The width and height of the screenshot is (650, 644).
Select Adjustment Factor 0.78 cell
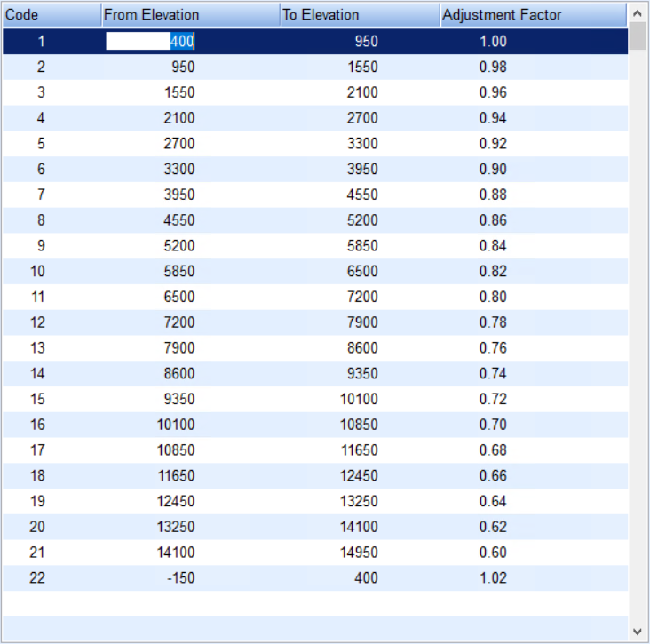[493, 322]
